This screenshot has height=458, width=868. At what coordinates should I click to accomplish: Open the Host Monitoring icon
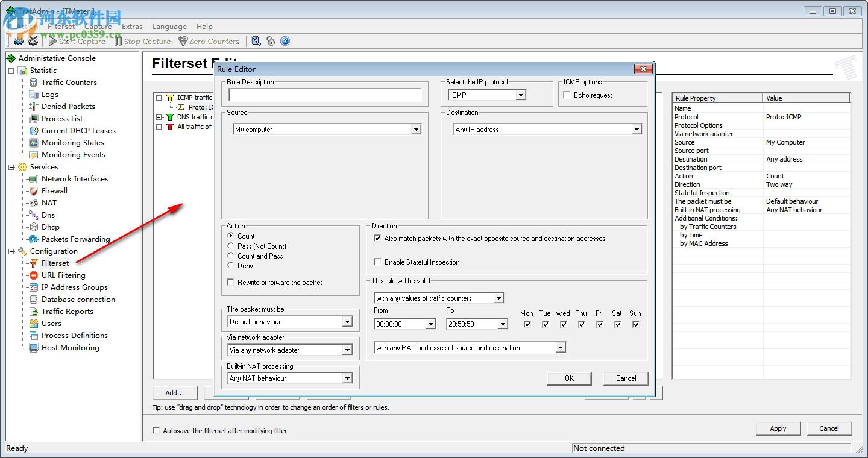(34, 348)
